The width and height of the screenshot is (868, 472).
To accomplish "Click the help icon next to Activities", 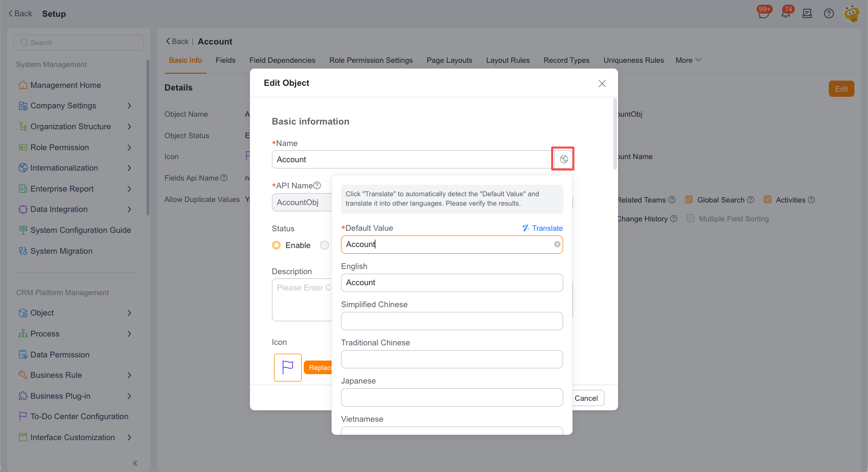I will [812, 200].
